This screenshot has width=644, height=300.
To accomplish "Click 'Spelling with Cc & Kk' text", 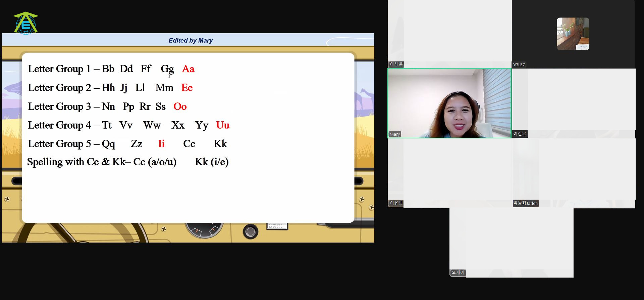I will [76, 162].
